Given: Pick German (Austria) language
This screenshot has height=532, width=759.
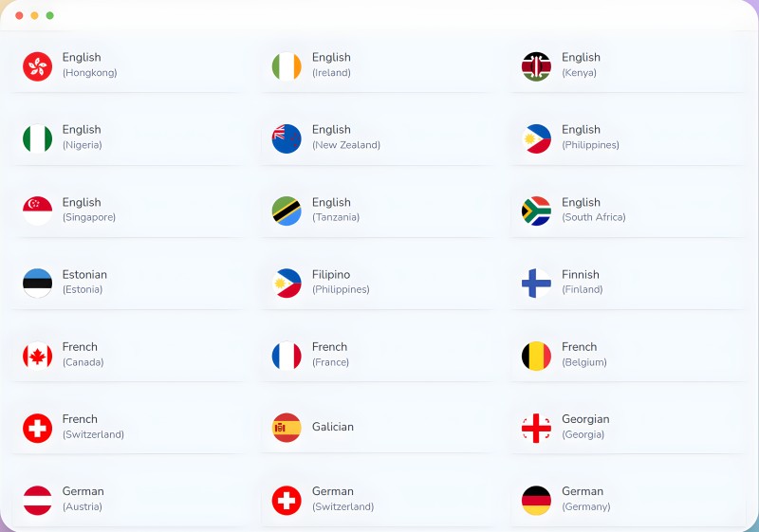Looking at the screenshot, I should click(x=129, y=500).
